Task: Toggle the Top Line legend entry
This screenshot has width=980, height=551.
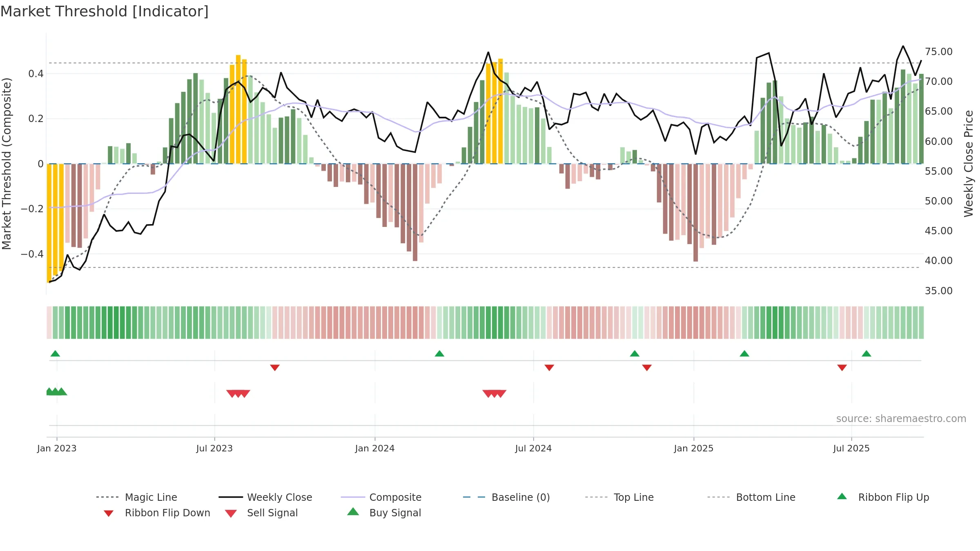Action: 619,497
